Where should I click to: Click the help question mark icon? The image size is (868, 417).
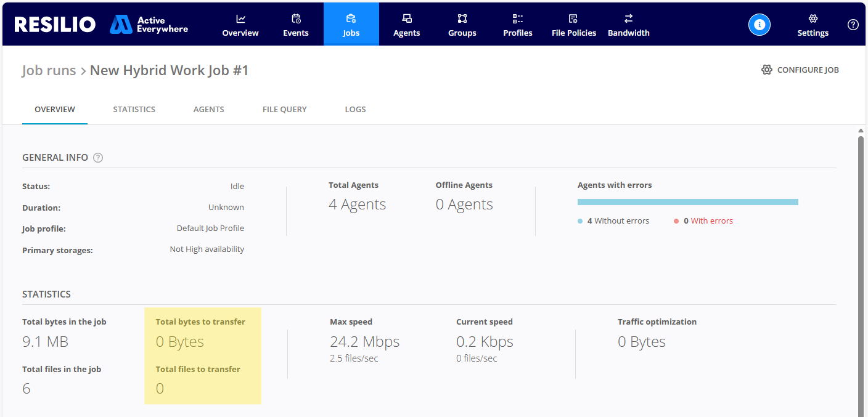[x=853, y=25]
